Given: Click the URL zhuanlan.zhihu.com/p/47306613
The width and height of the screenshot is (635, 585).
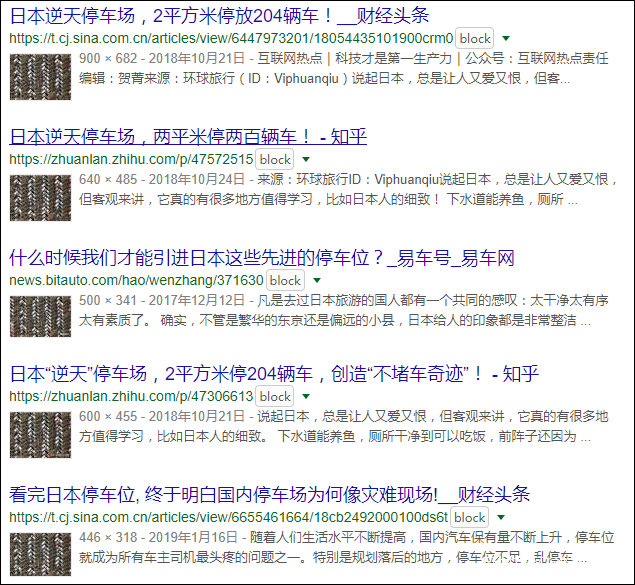Looking at the screenshot, I should 131,396.
